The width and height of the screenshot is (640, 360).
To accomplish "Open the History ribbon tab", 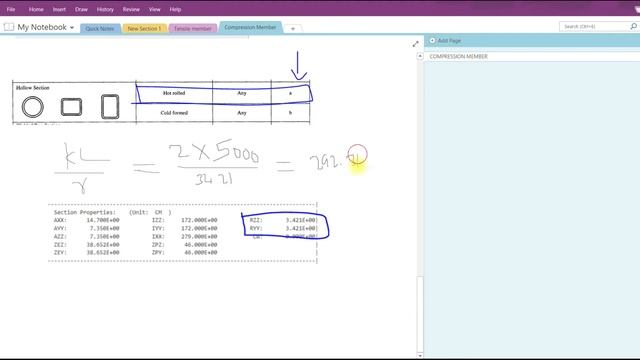I will tap(105, 9).
